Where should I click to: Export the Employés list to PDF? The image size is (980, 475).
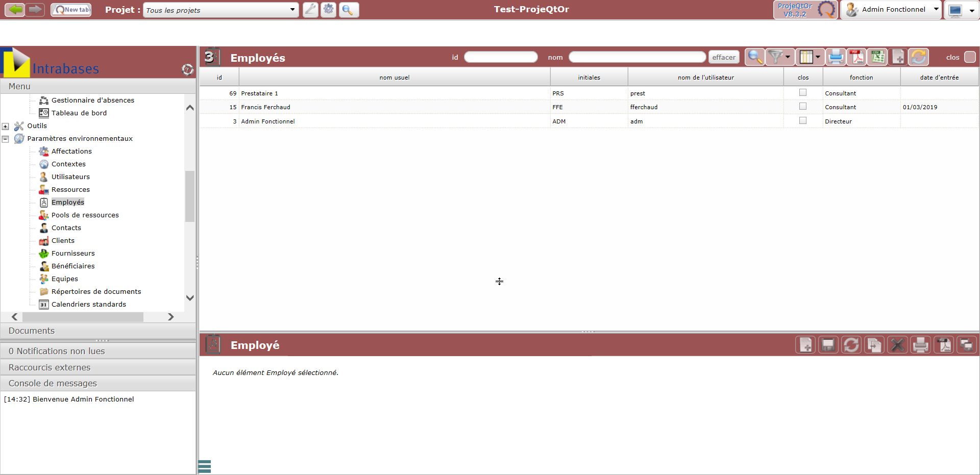click(x=856, y=57)
